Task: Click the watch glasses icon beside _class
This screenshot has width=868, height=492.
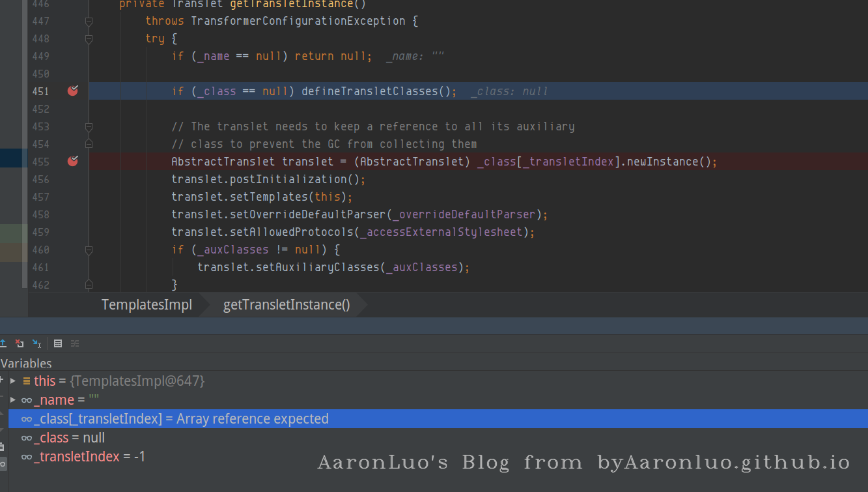Action: [27, 439]
